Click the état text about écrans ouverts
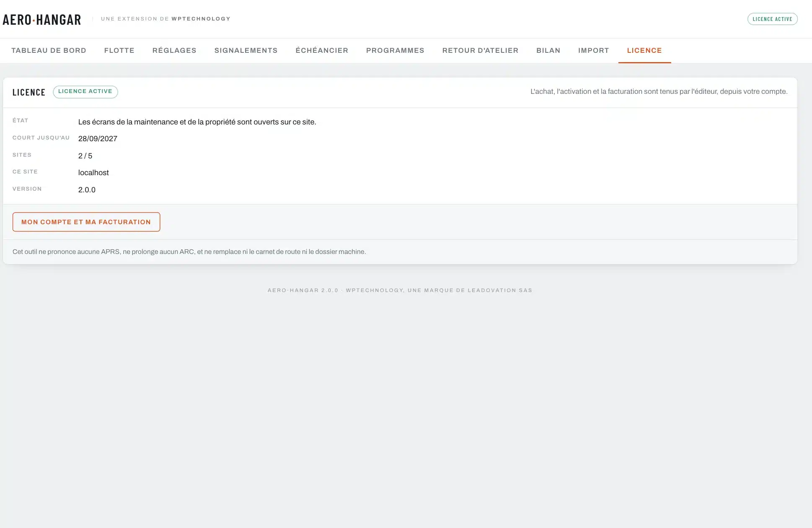This screenshot has height=528, width=812. click(x=197, y=122)
